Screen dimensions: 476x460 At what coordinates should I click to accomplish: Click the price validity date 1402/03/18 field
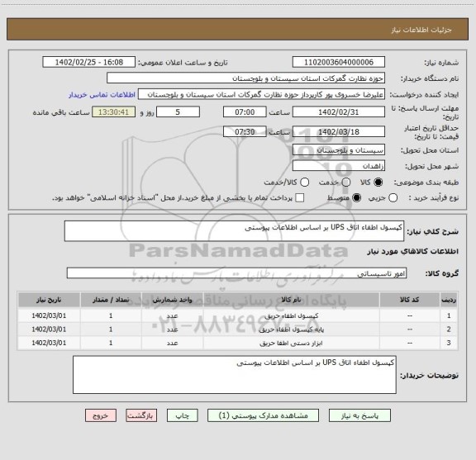(x=339, y=131)
